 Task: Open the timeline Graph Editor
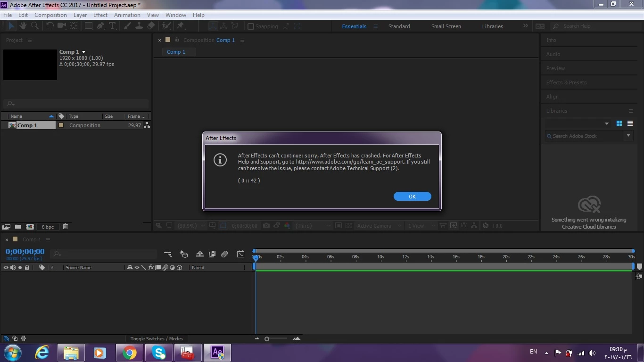[240, 254]
